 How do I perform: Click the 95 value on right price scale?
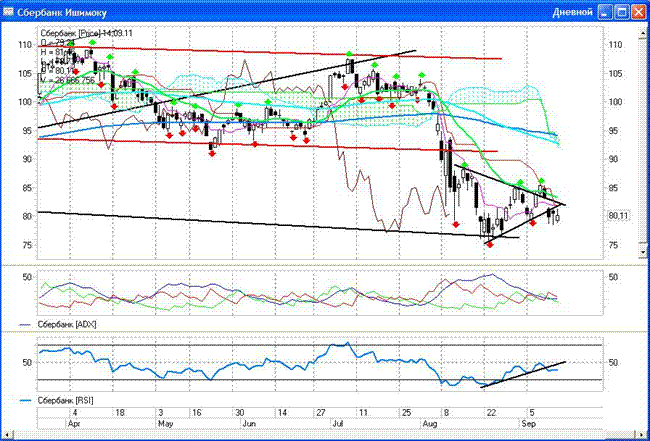pyautogui.click(x=615, y=131)
